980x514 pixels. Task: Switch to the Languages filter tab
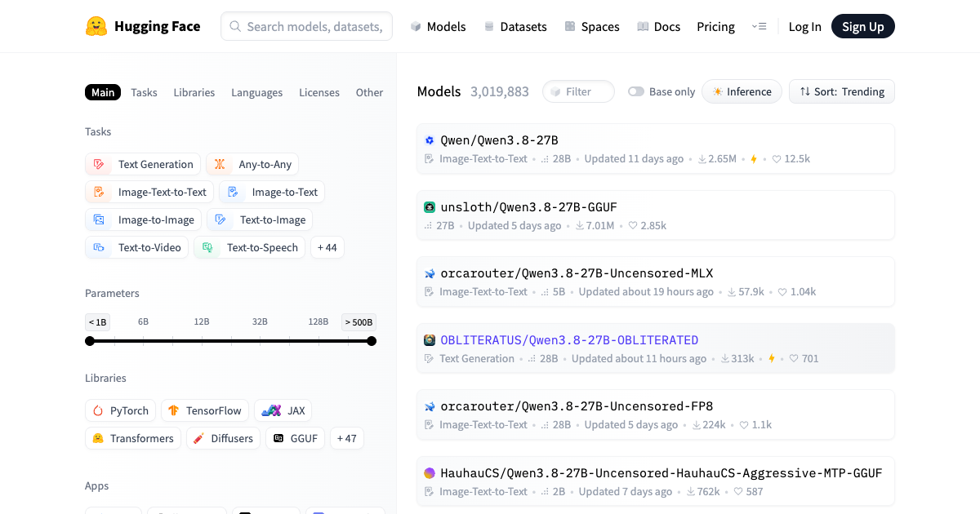(x=256, y=92)
